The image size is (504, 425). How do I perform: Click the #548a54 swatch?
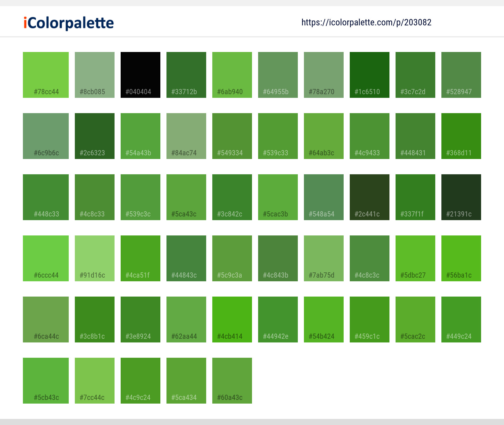pyautogui.click(x=323, y=197)
